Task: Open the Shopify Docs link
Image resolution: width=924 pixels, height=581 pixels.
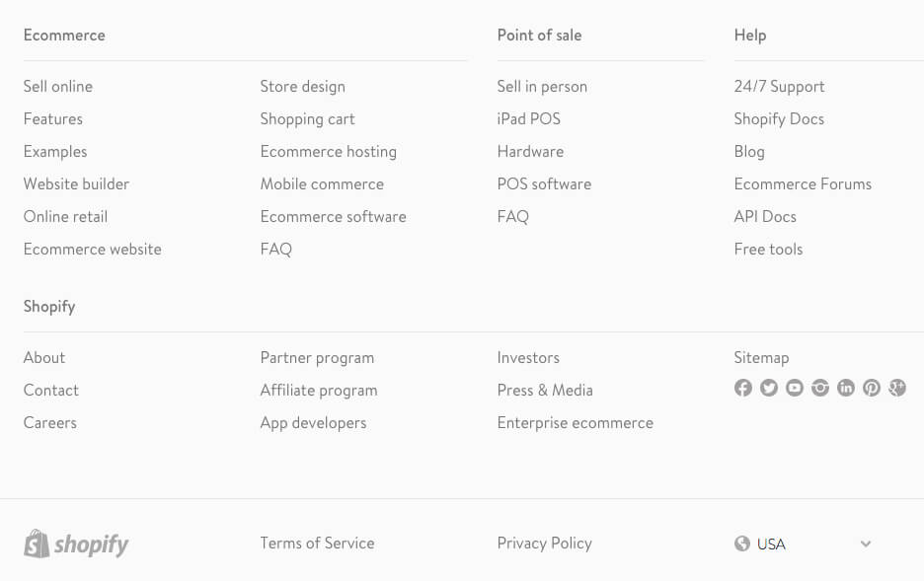Action: [x=779, y=118]
